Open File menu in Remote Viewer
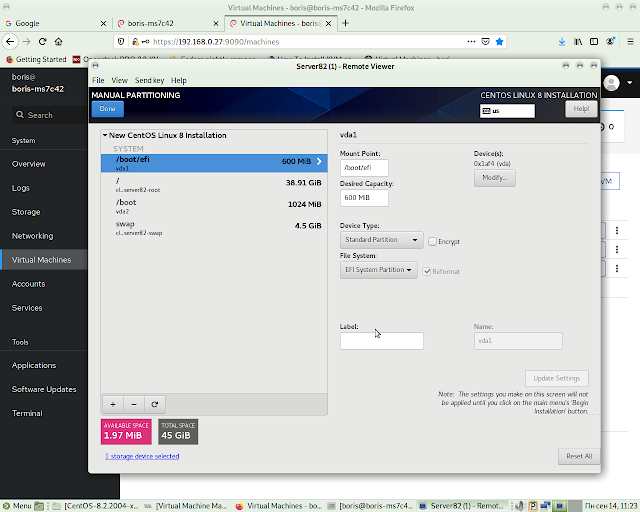This screenshot has width=640, height=512. click(x=98, y=80)
